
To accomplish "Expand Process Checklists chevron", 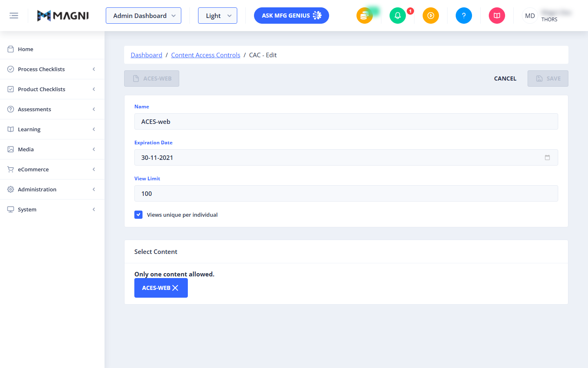I will coord(94,69).
